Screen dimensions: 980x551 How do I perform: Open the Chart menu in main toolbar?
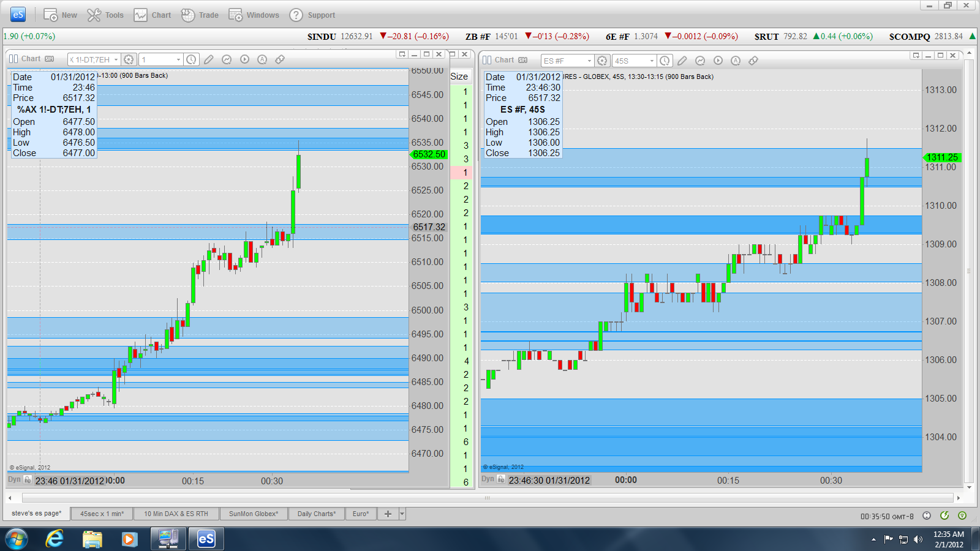point(153,15)
